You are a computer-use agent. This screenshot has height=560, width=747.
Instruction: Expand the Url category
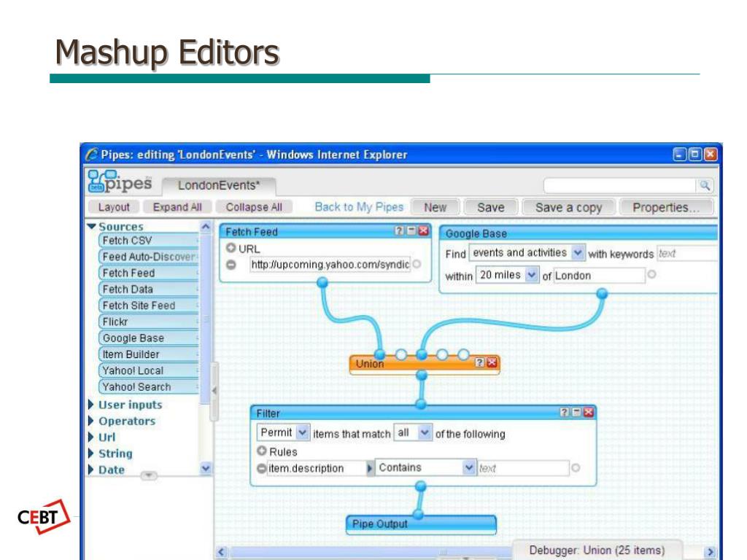(91, 437)
